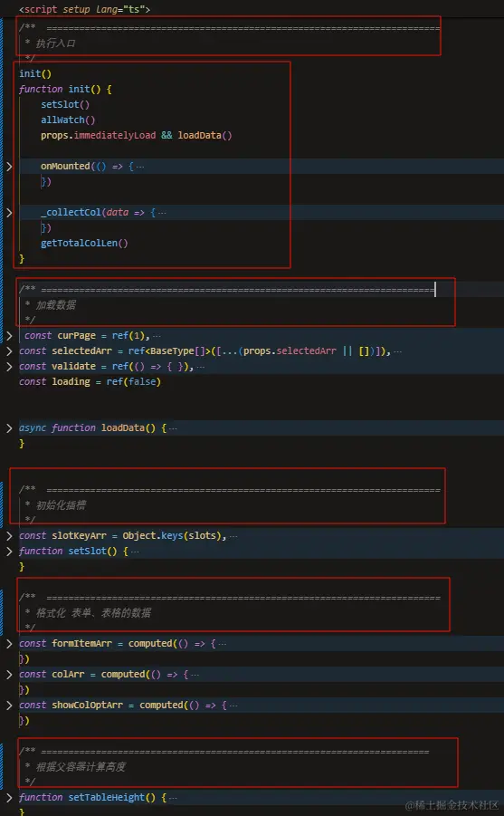Expand the async loadData function
The width and height of the screenshot is (504, 816).
click(x=9, y=428)
